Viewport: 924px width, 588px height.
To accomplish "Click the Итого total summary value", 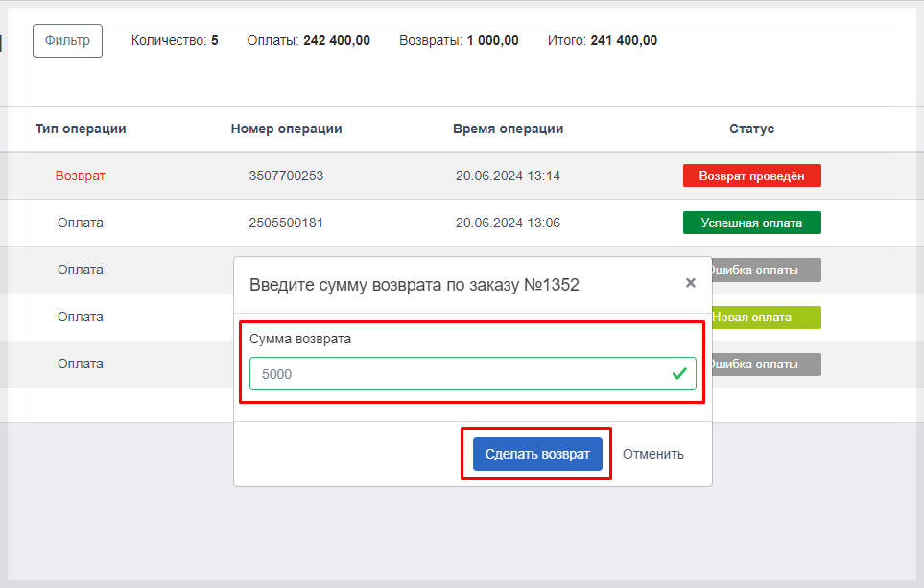I will coord(624,40).
